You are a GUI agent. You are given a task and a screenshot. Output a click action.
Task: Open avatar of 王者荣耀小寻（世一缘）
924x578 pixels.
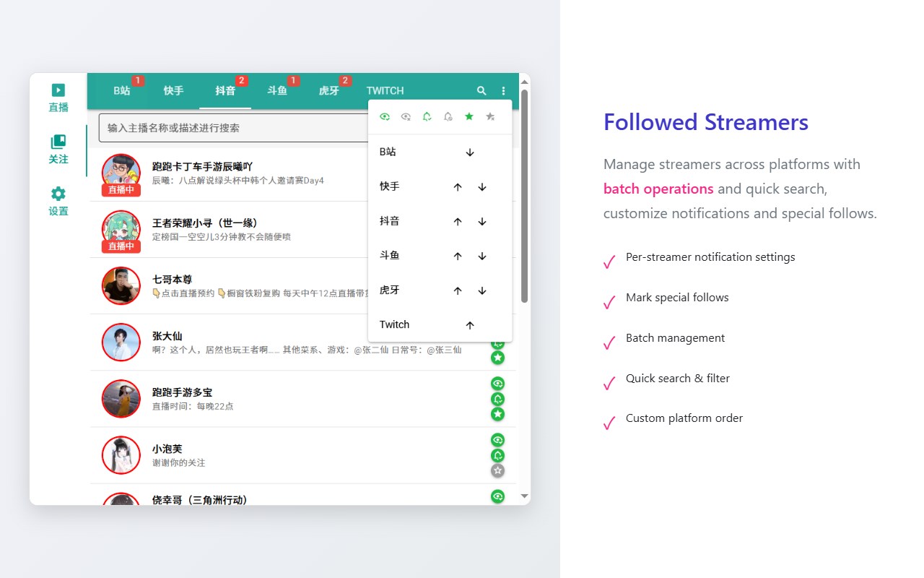[121, 229]
